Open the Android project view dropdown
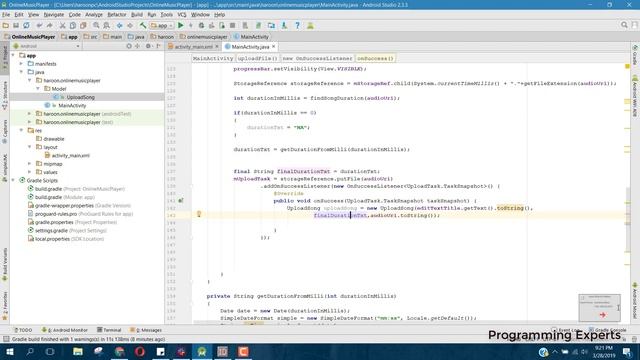The width and height of the screenshot is (640, 360). 46,46
